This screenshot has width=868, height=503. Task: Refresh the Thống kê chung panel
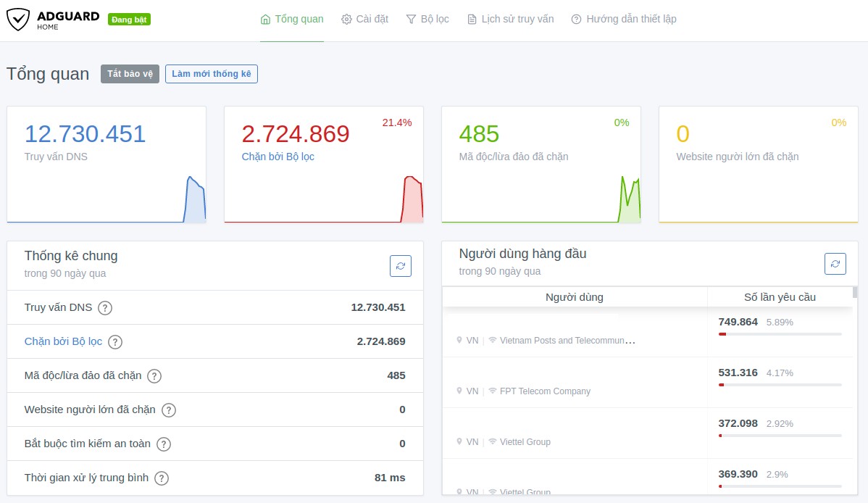point(401,265)
